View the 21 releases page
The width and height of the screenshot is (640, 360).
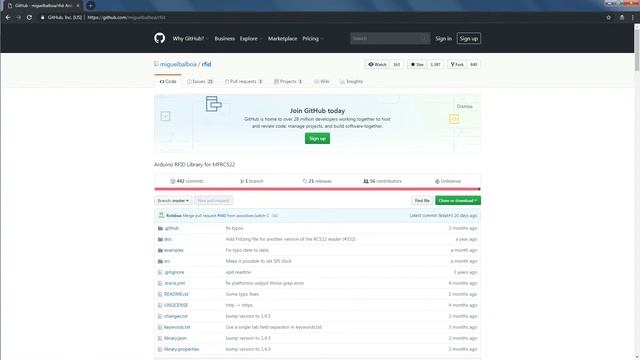tap(317, 181)
